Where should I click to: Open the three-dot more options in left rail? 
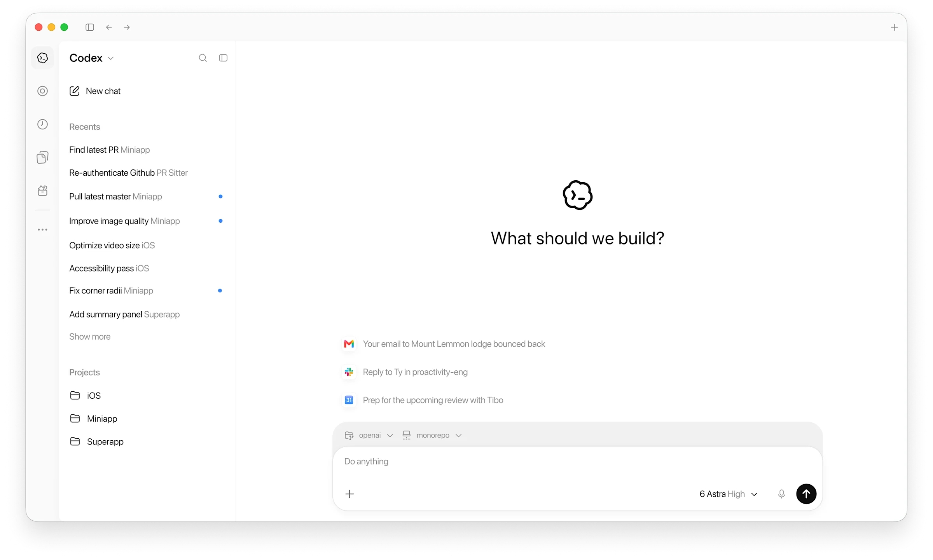(42, 230)
